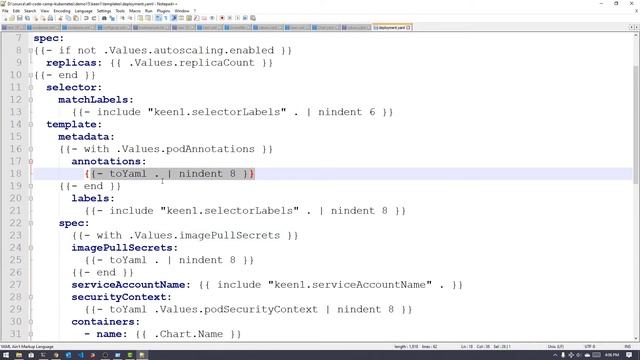Click the Open file toolbar icon

(x=12, y=18)
